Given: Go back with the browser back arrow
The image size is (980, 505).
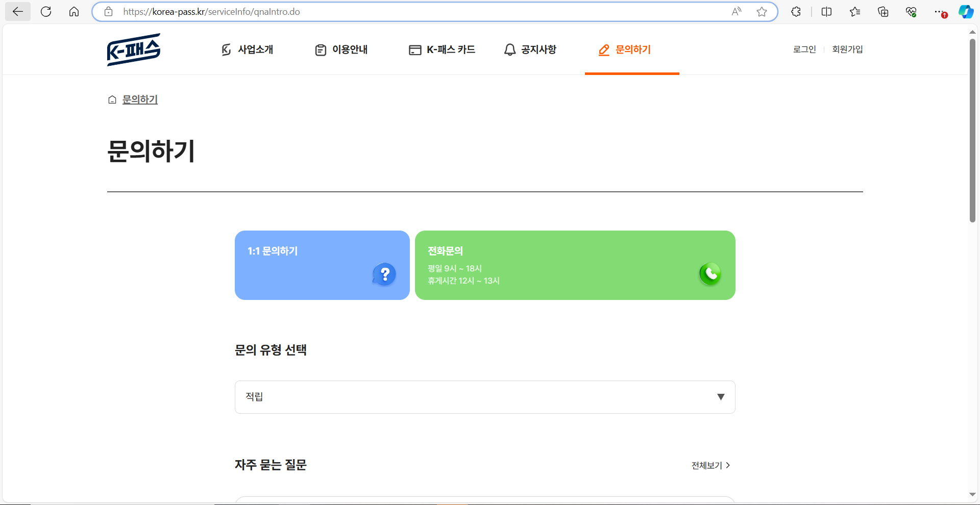Looking at the screenshot, I should [x=18, y=12].
